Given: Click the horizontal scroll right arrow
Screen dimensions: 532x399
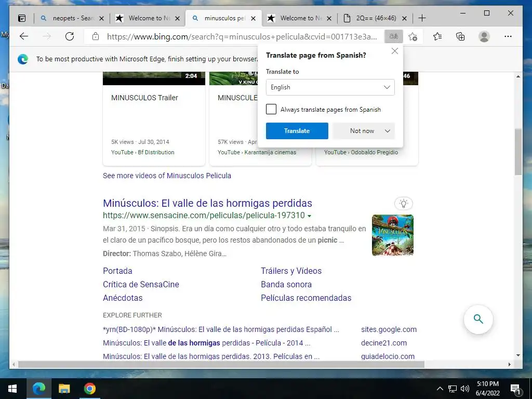Looking at the screenshot, I should click(x=510, y=364).
